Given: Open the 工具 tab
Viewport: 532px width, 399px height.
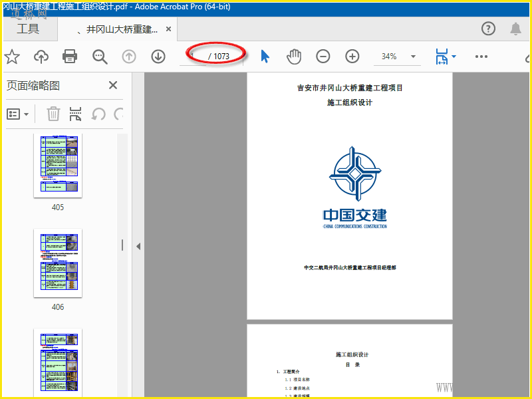Looking at the screenshot, I should pyautogui.click(x=28, y=29).
